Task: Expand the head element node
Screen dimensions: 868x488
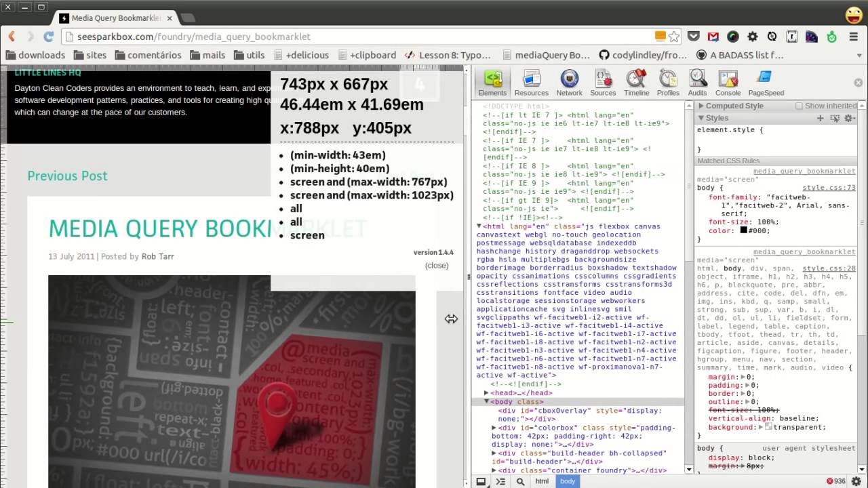Action: tap(486, 393)
